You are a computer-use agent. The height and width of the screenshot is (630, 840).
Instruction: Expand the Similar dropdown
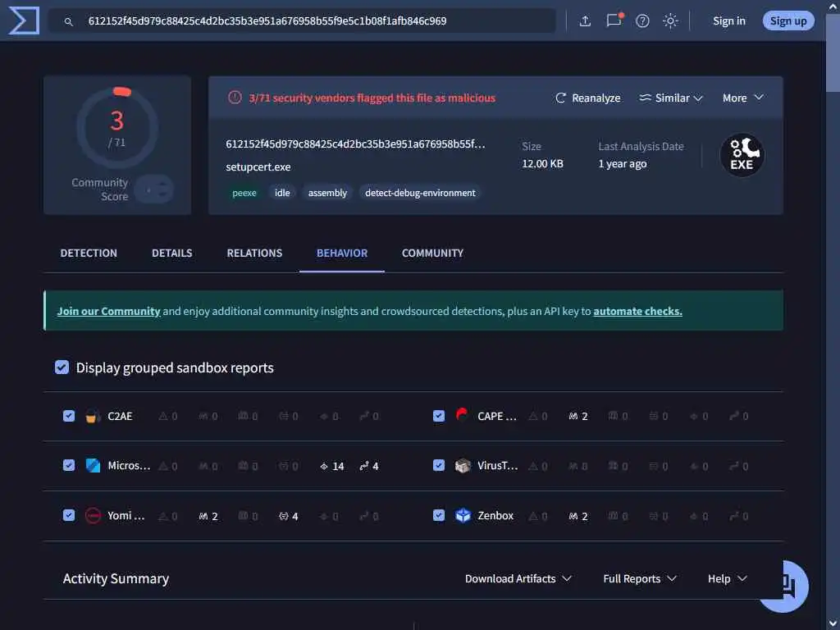pyautogui.click(x=671, y=98)
